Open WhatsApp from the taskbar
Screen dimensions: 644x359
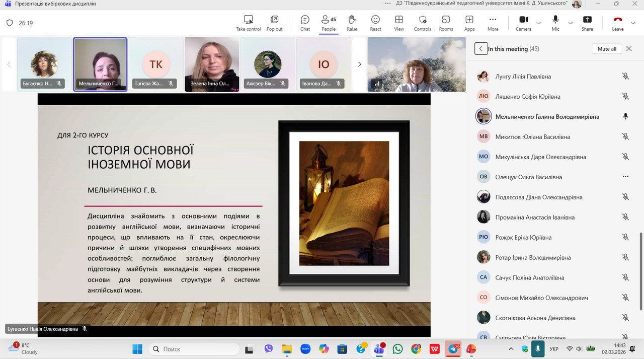[397, 349]
